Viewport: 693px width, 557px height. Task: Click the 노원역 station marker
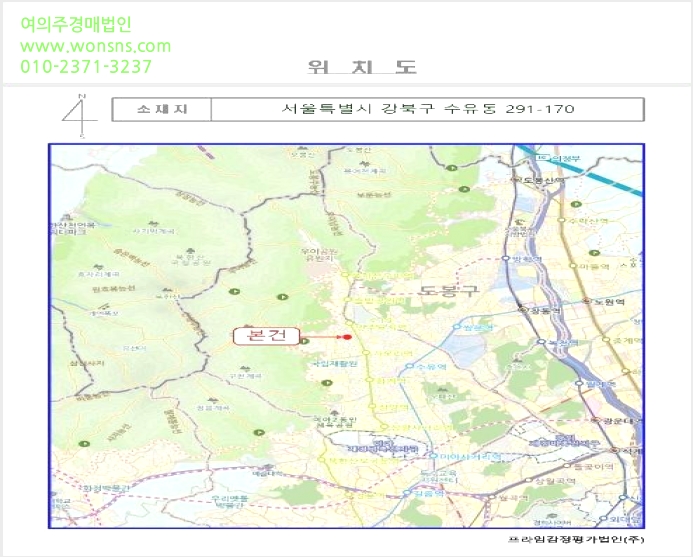[587, 301]
